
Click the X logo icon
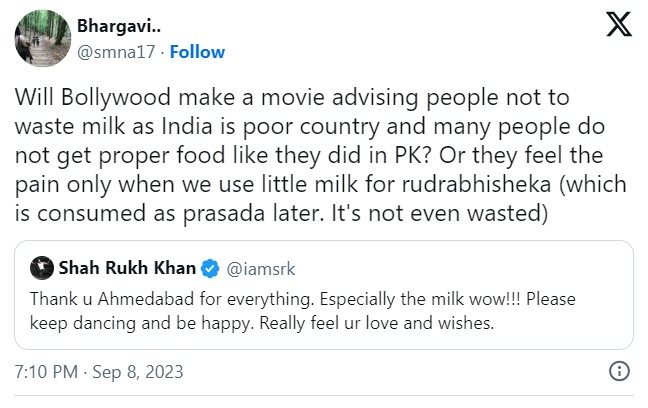[619, 27]
